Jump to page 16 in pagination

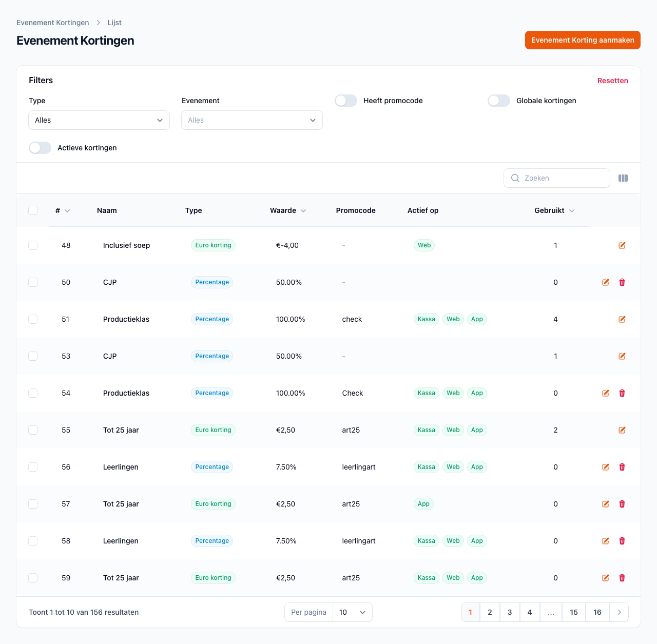coord(597,612)
